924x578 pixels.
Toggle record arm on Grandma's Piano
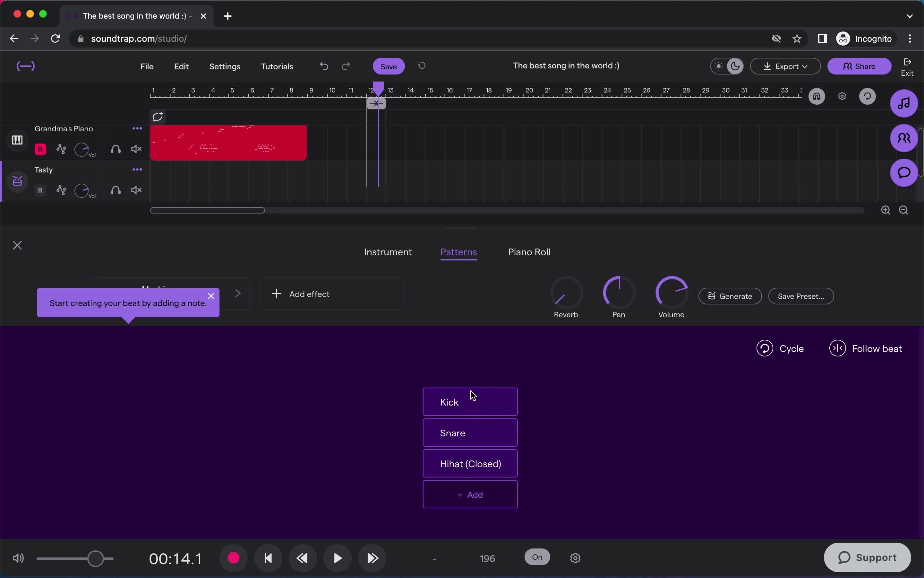40,149
